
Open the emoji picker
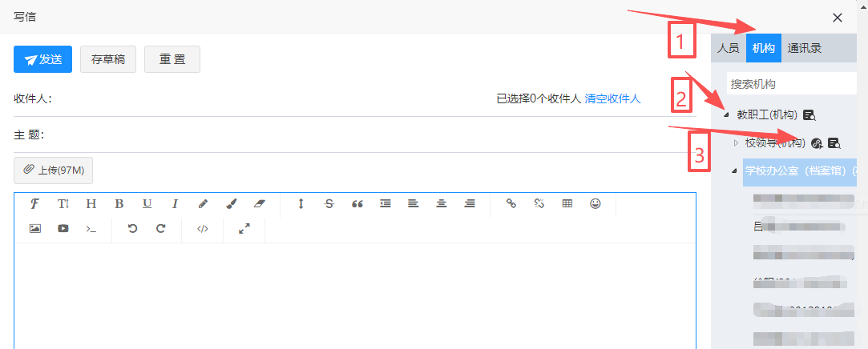595,203
